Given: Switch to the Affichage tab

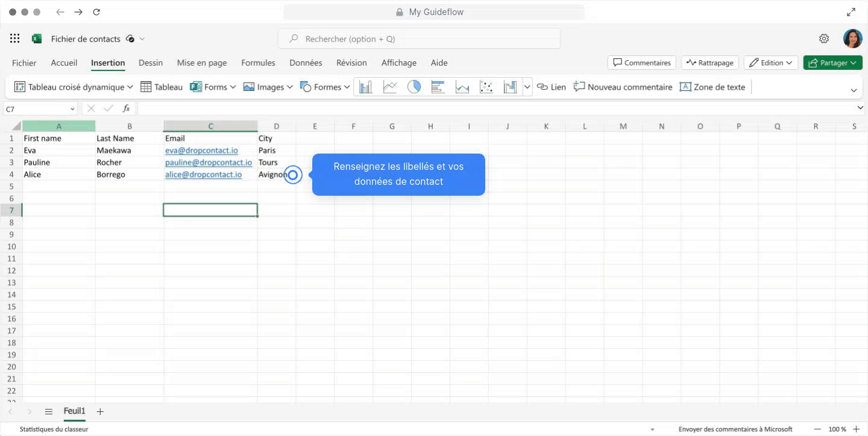Looking at the screenshot, I should point(399,63).
